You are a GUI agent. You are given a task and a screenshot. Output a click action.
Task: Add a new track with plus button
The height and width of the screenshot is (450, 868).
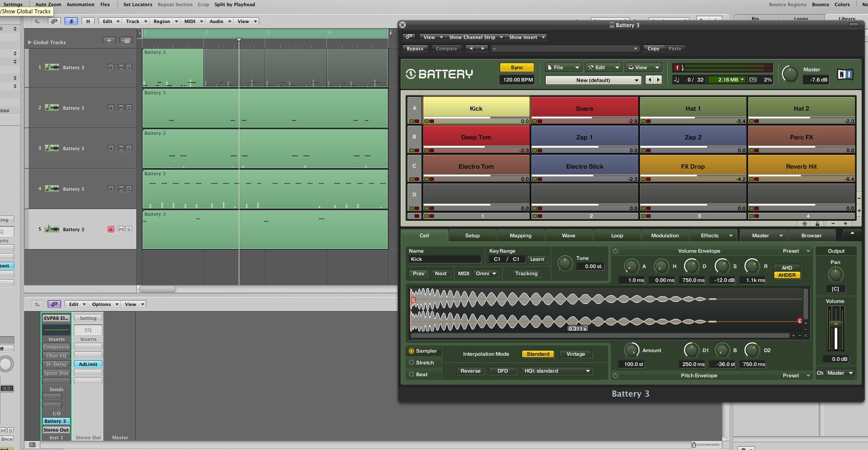(109, 40)
